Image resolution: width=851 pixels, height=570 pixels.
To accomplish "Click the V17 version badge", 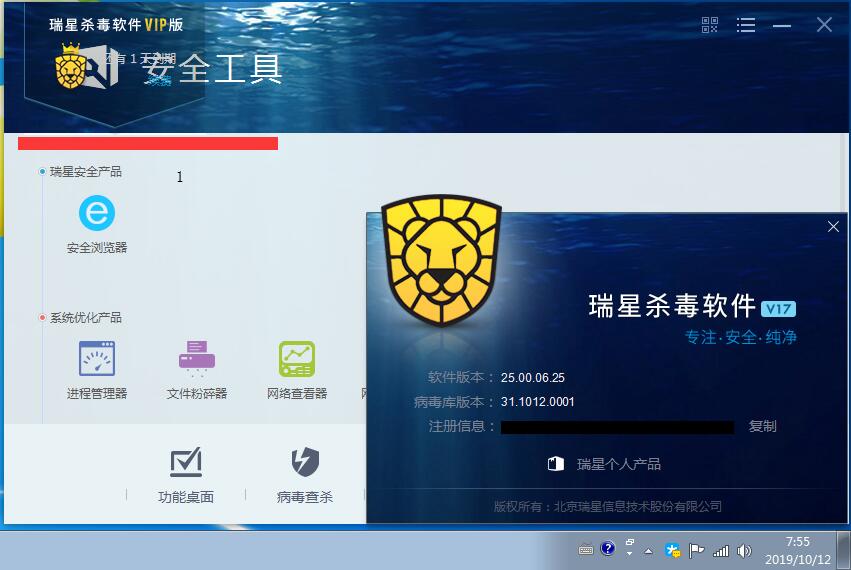I will click(778, 309).
